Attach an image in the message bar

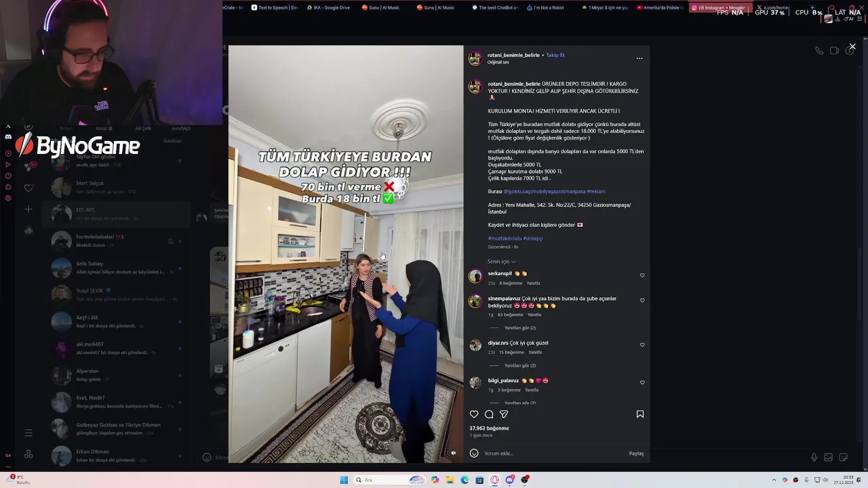[829, 457]
